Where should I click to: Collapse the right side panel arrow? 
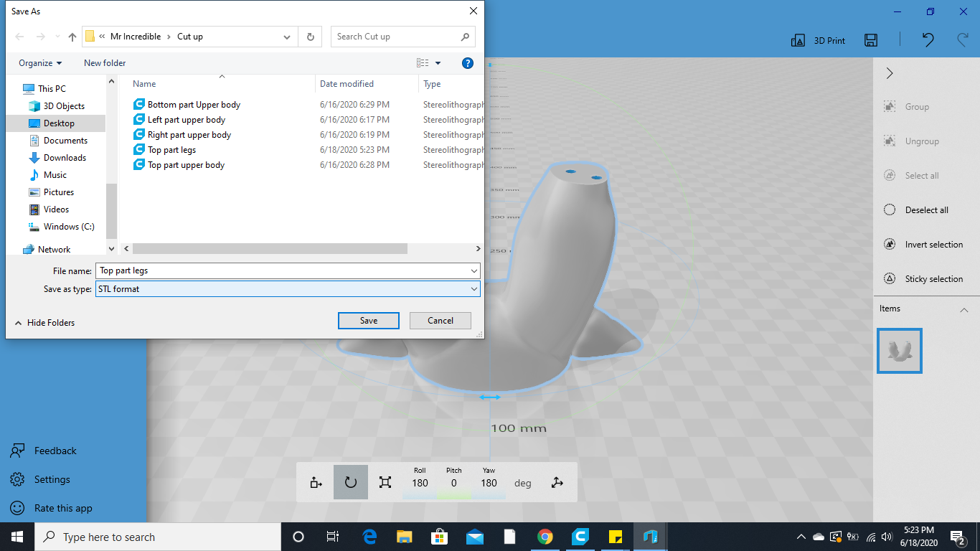tap(890, 73)
